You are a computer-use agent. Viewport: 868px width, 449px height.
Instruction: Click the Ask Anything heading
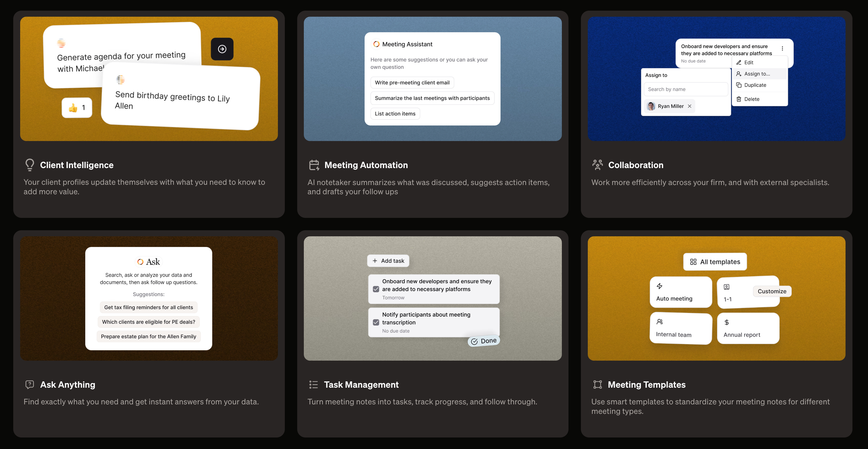(67, 385)
